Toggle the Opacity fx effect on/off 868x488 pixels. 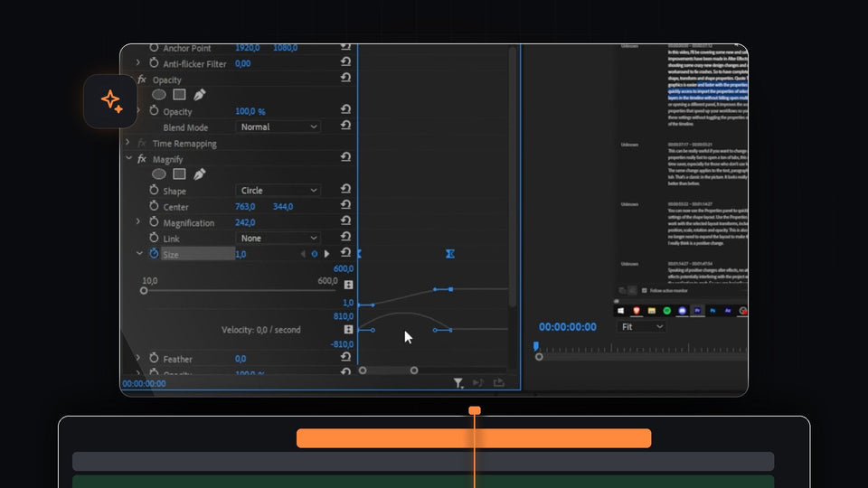[x=142, y=80]
